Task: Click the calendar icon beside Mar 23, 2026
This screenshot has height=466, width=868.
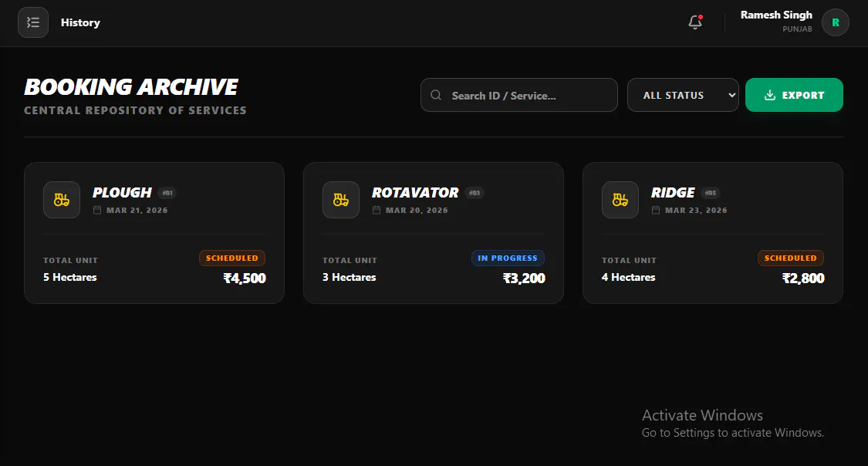Action: [656, 211]
